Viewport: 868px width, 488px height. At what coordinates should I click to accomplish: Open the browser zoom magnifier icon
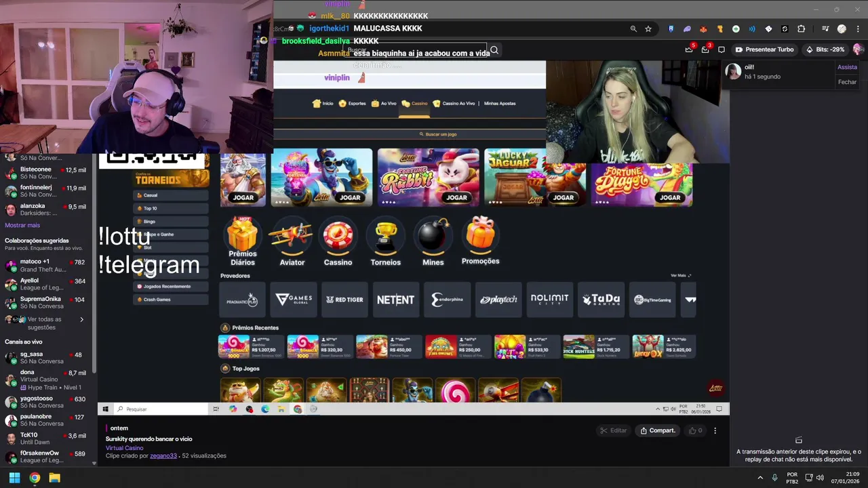[633, 29]
